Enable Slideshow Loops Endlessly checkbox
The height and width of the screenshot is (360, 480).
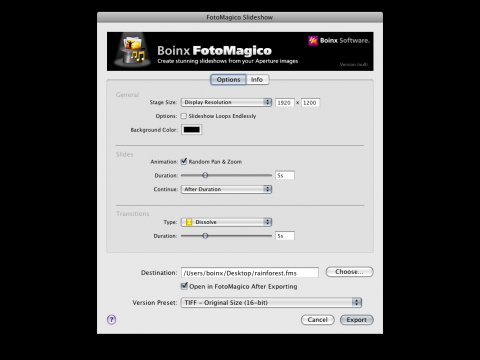coord(184,116)
